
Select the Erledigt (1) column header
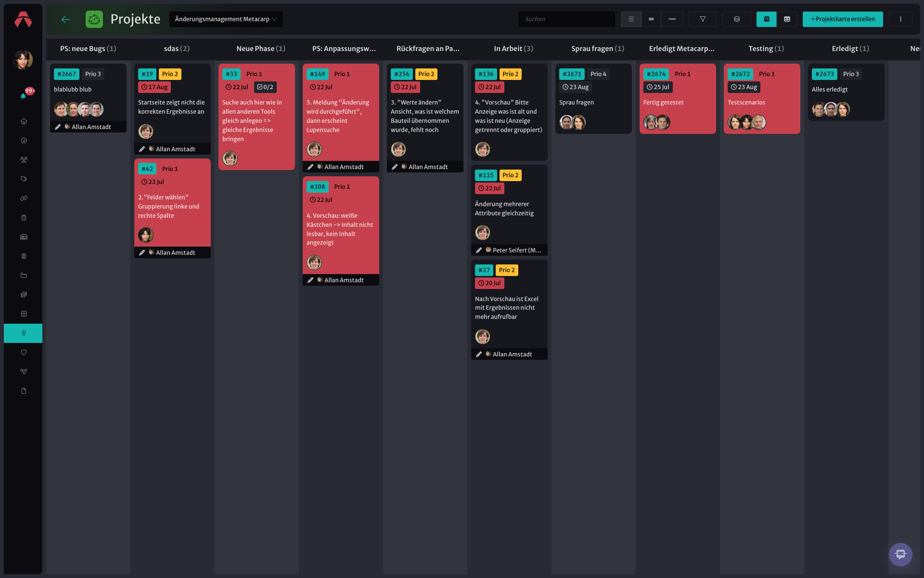pyautogui.click(x=850, y=49)
